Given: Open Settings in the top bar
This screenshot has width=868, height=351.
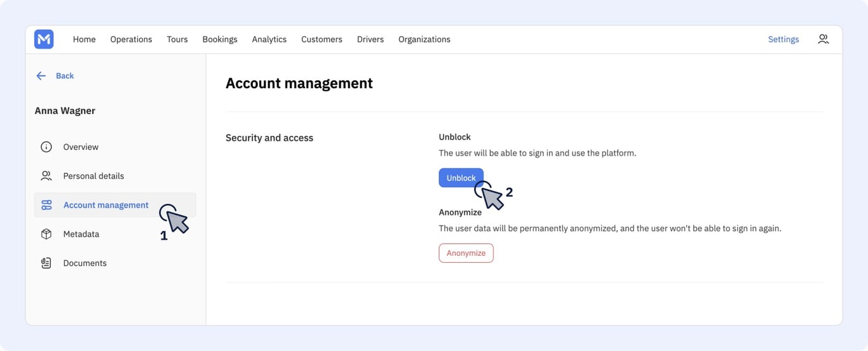Looking at the screenshot, I should coord(783,39).
